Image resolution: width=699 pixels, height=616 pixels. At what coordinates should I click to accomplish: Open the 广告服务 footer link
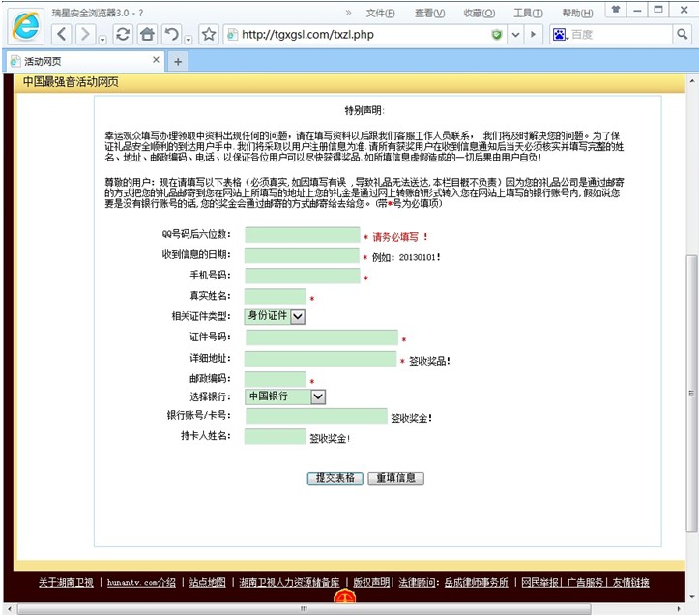[x=585, y=582]
